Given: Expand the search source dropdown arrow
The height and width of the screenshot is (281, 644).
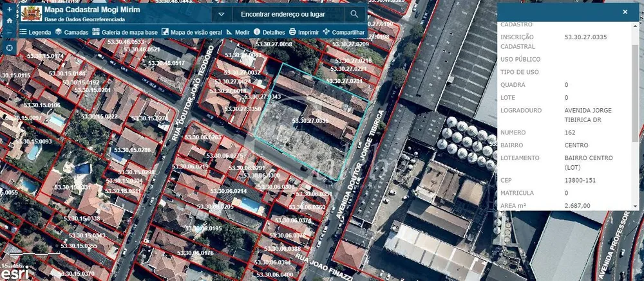Looking at the screenshot, I should 222,14.
